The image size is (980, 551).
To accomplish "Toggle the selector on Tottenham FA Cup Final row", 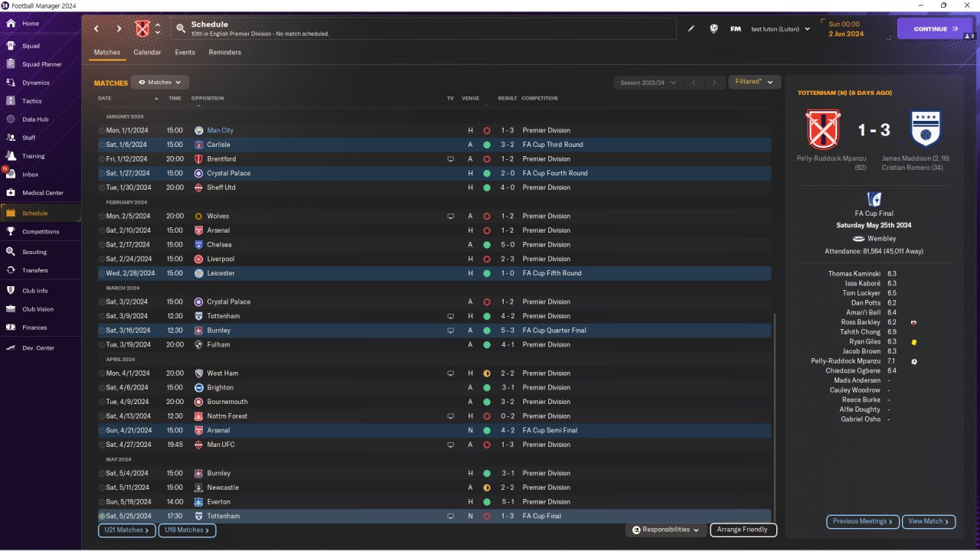I will coord(102,517).
